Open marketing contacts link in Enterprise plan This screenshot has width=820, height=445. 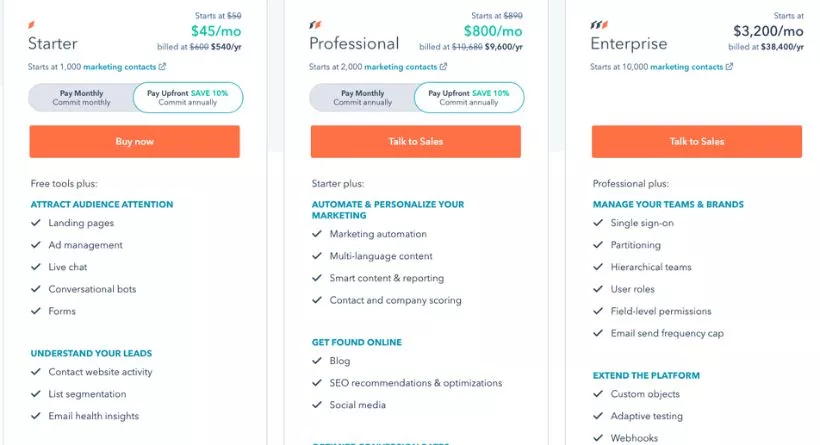(x=687, y=67)
